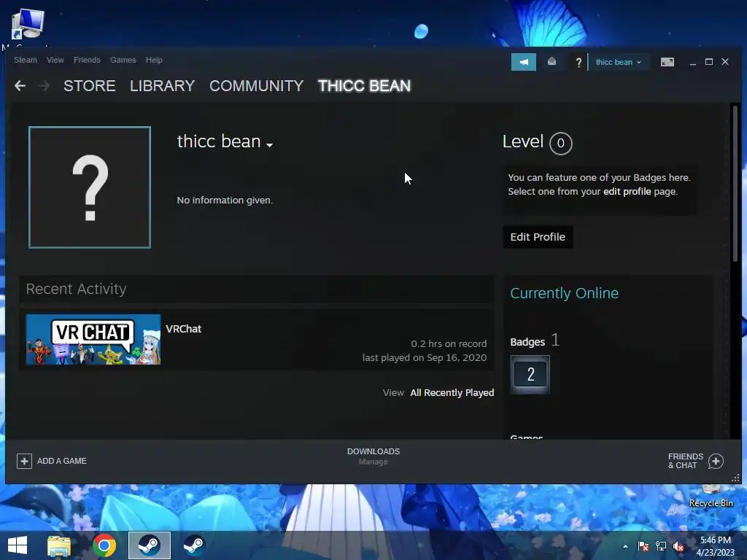Open the Steam menu

(26, 60)
